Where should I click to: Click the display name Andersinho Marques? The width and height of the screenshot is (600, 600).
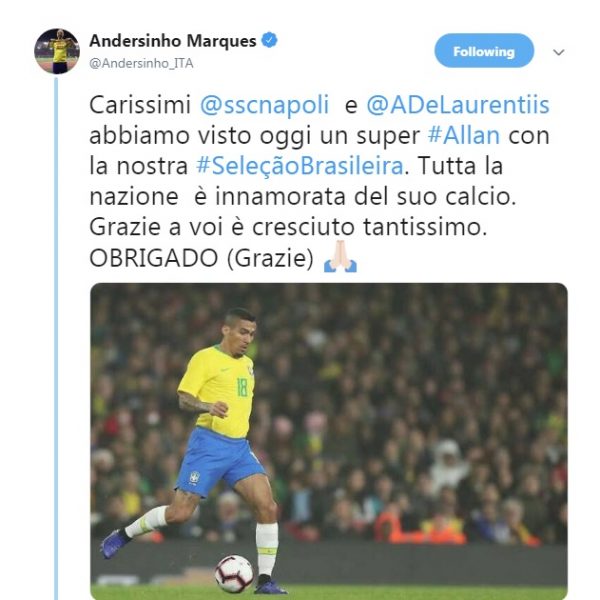point(173,41)
